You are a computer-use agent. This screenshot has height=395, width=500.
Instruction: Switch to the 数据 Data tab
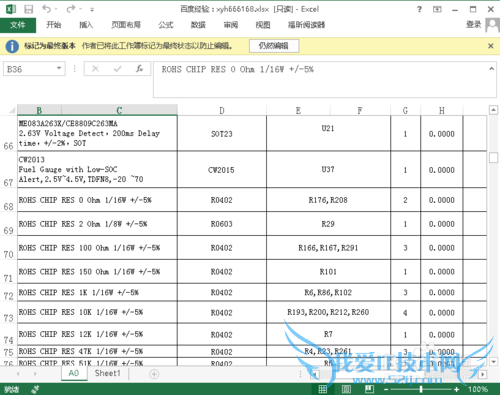coord(198,25)
